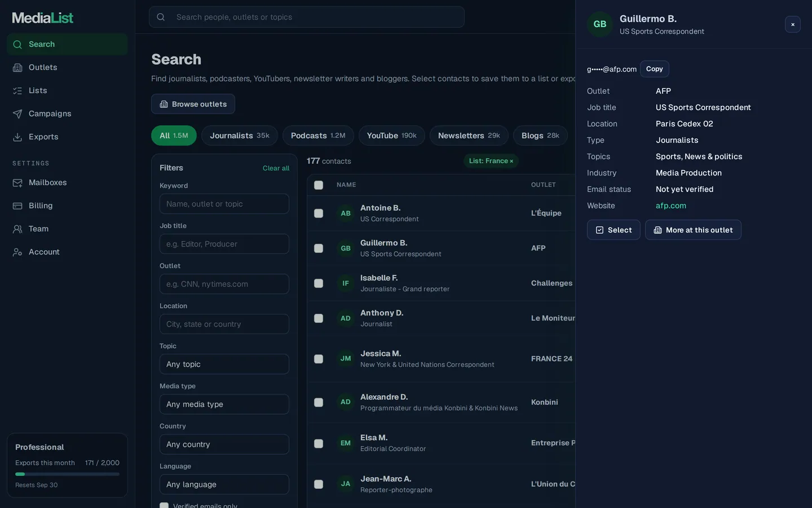Click the Team people icon

tap(17, 229)
